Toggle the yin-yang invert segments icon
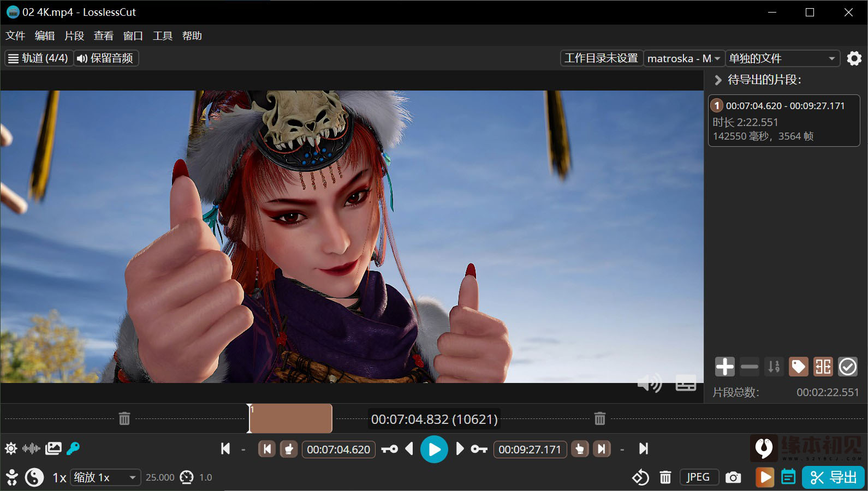 coord(34,477)
